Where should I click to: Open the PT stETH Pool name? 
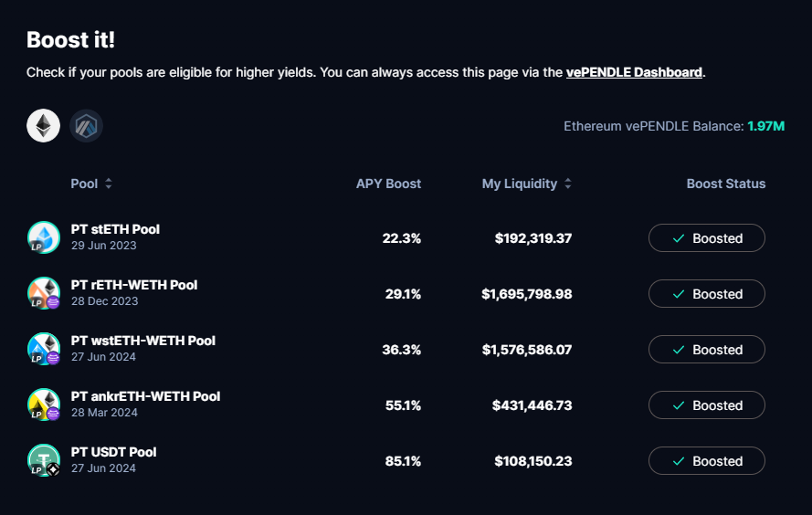coord(115,229)
